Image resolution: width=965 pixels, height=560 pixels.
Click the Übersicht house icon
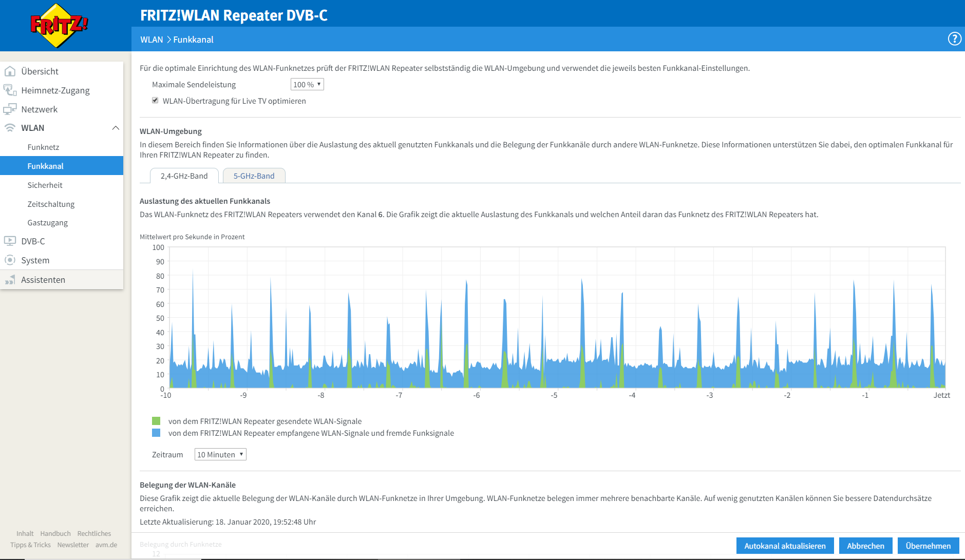[10, 71]
